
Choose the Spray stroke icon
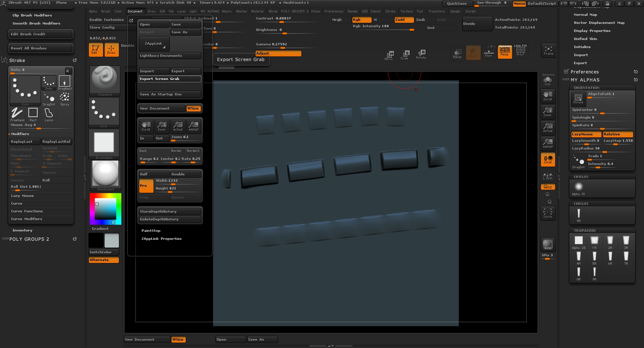65,98
